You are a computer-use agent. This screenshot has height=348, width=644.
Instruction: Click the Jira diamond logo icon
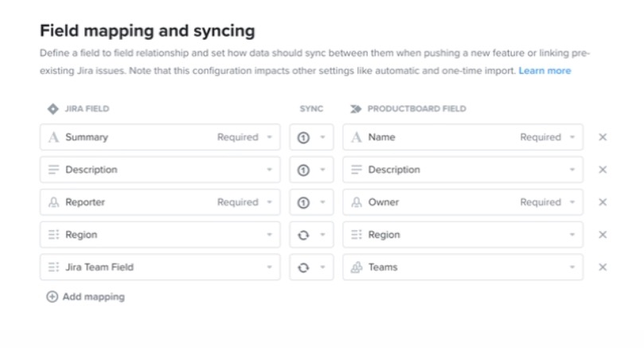(x=53, y=109)
